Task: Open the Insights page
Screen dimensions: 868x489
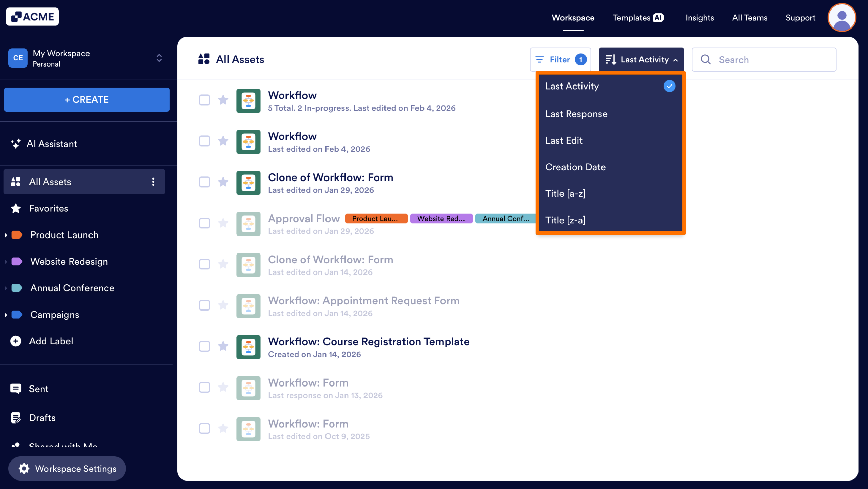Action: coord(699,17)
